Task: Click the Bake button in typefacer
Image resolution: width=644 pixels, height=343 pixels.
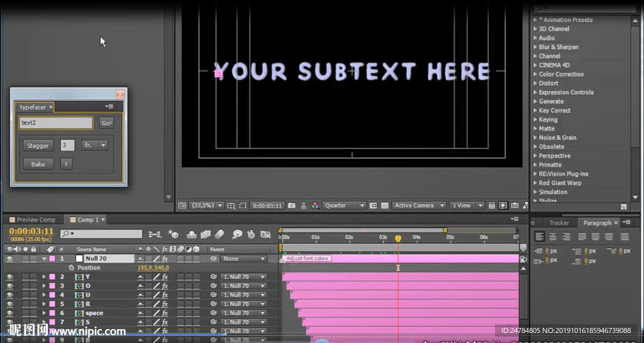Action: click(x=38, y=164)
